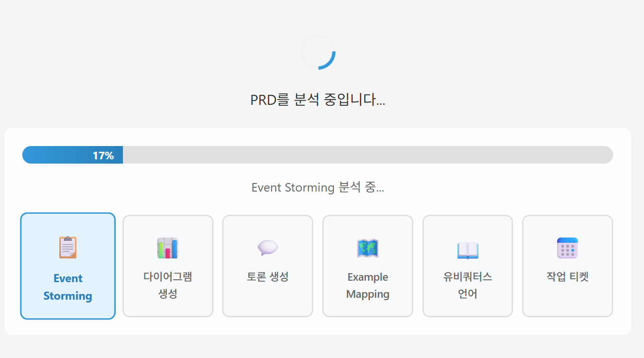The height and width of the screenshot is (358, 644).
Task: Click the calendar ticket icon
Action: (x=567, y=248)
